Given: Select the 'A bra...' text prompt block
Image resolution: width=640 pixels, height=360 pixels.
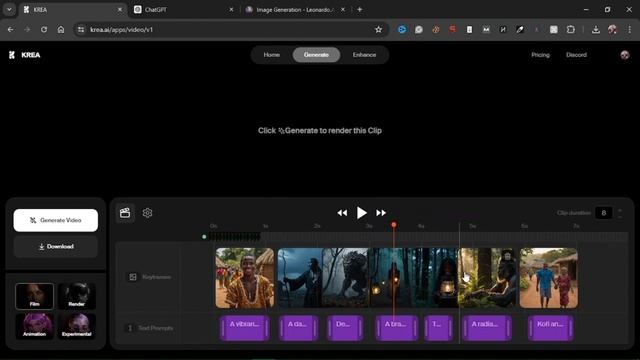Looking at the screenshot, I should click(397, 328).
